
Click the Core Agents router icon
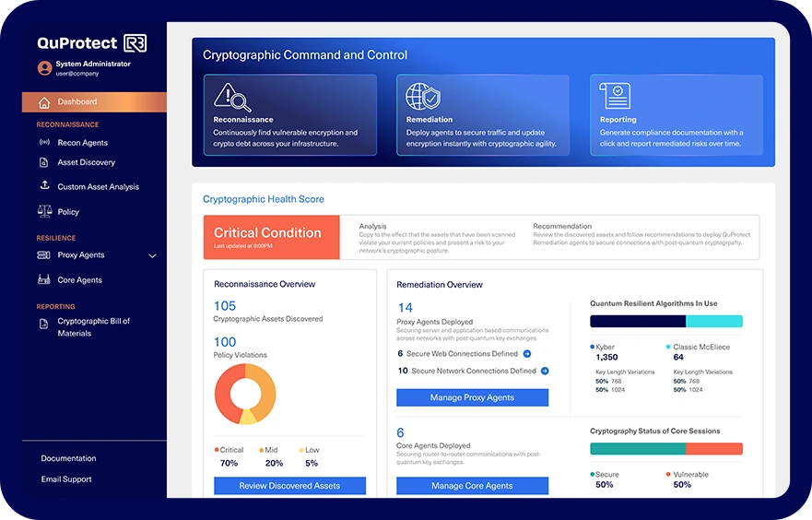point(44,279)
